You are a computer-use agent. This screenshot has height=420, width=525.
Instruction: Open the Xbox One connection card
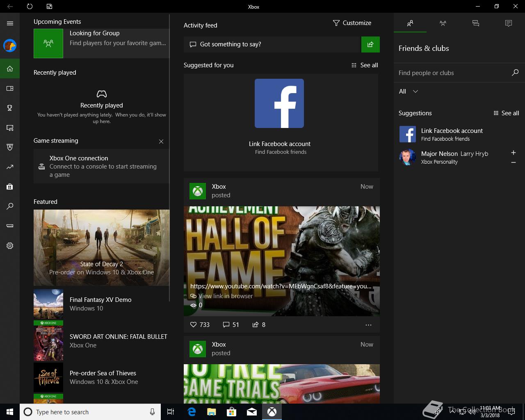pyautogui.click(x=101, y=166)
